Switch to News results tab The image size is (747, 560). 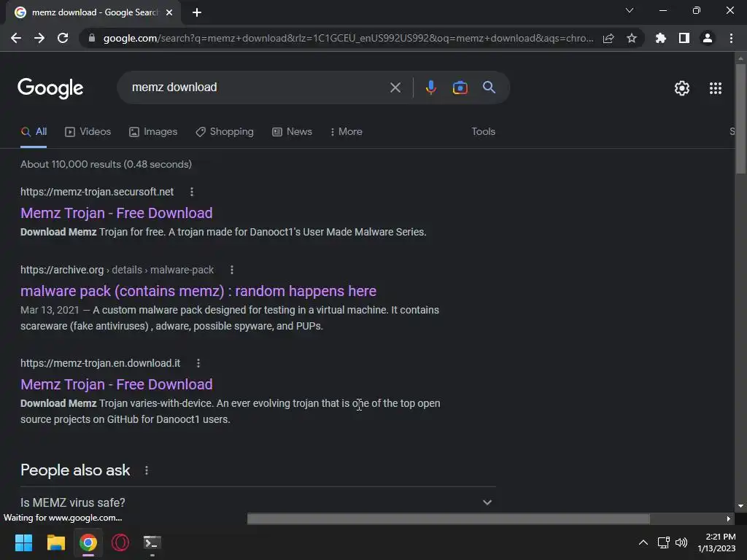[292, 132]
